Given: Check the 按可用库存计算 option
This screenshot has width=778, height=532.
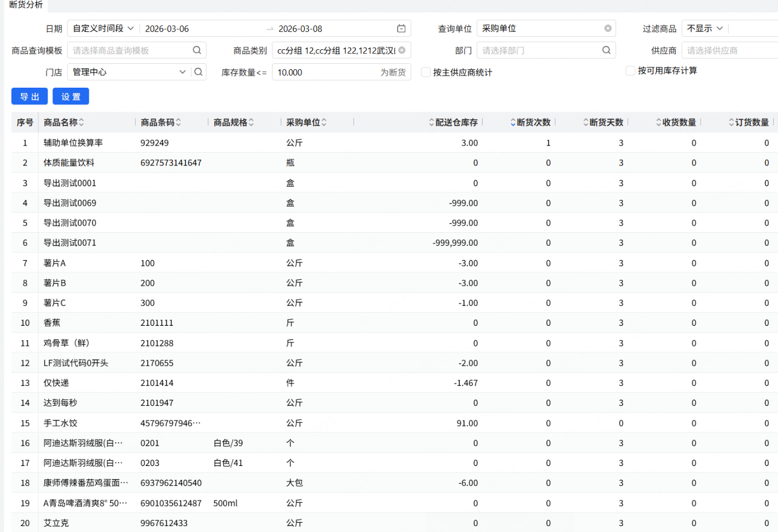Looking at the screenshot, I should 630,71.
